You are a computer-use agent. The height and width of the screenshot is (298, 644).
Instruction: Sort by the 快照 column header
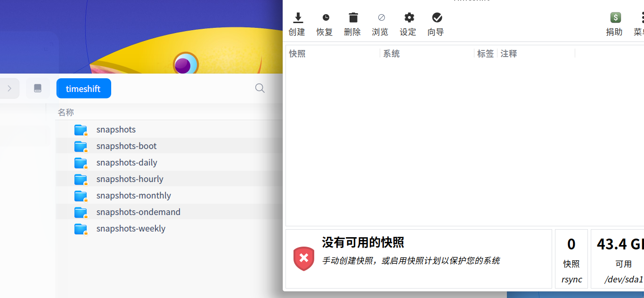click(333, 54)
